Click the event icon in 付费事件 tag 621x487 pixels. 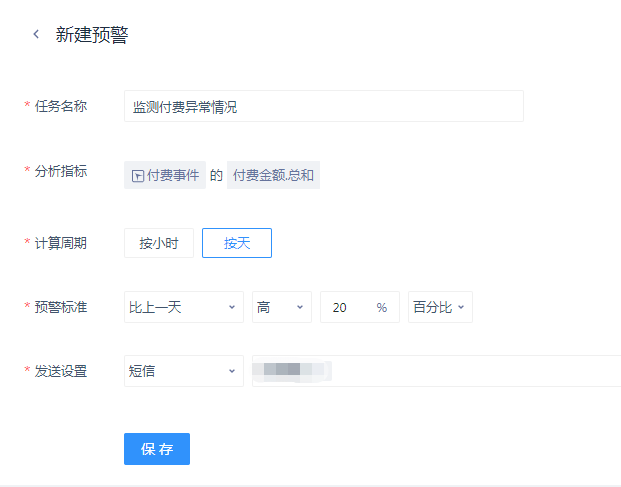coord(138,176)
